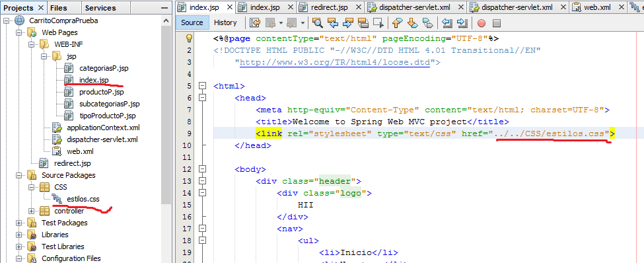Place cursor on the title line text

(382, 122)
